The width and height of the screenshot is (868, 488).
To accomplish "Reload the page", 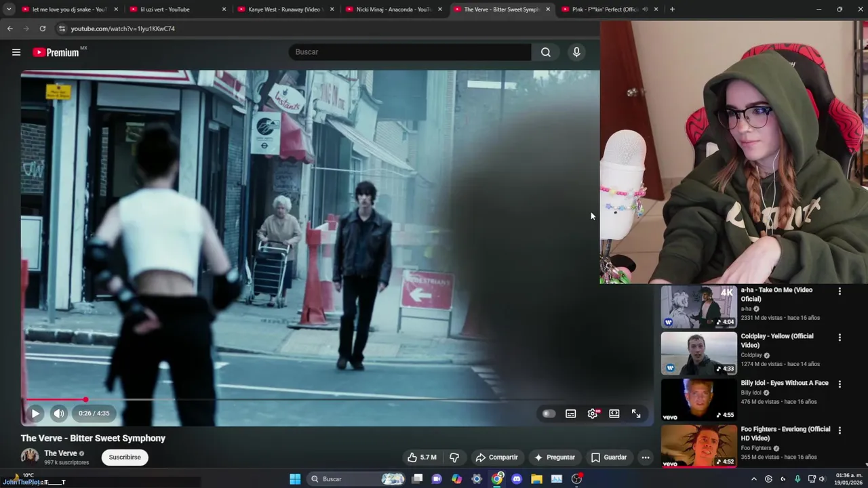I will (42, 28).
